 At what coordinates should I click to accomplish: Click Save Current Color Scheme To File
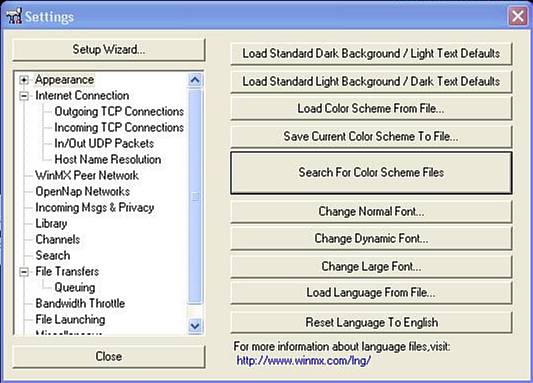(371, 136)
